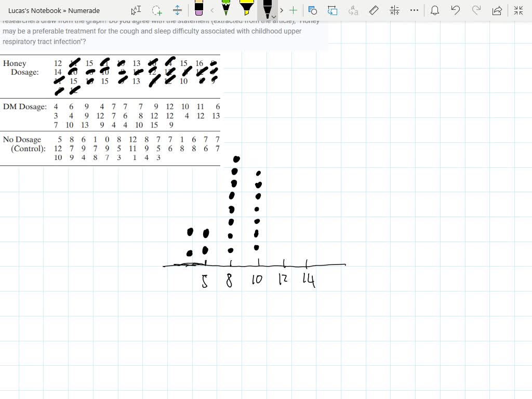
Task: Exit full screen mode
Action: [518, 10]
